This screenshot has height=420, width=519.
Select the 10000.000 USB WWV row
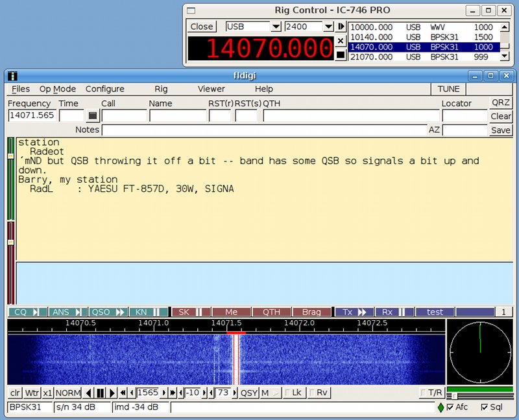[424, 27]
